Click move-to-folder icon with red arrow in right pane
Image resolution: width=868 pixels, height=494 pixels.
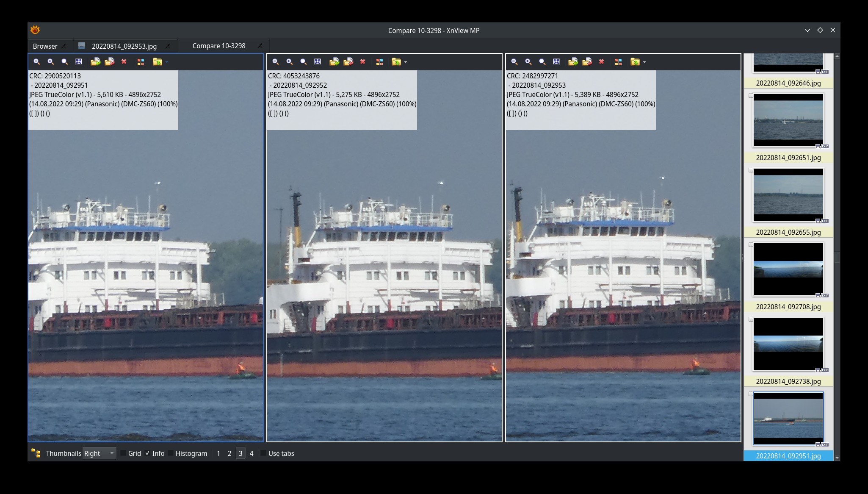point(587,62)
